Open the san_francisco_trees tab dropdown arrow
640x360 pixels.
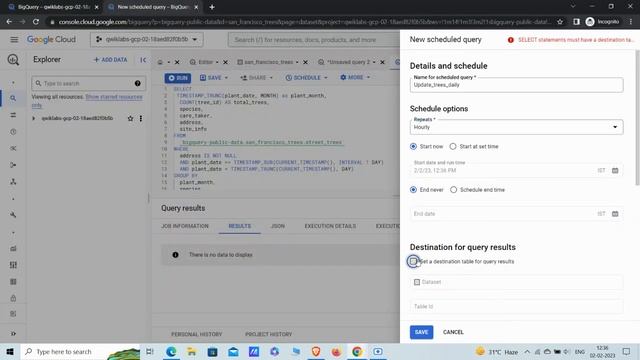297,62
